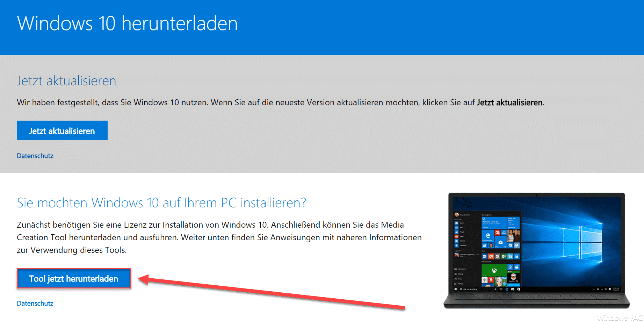The height and width of the screenshot is (321, 644).
Task: Click the Cortana welcome tile in the laptop image
Action: pos(494,223)
